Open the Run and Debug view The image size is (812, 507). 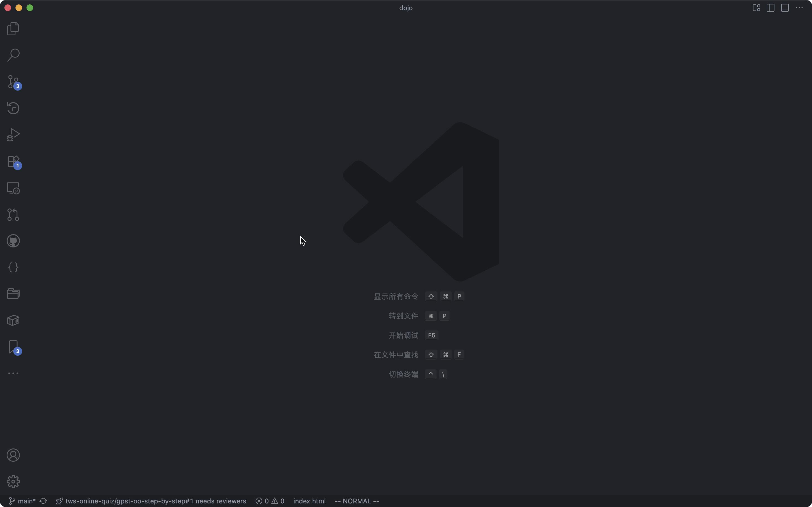(13, 134)
